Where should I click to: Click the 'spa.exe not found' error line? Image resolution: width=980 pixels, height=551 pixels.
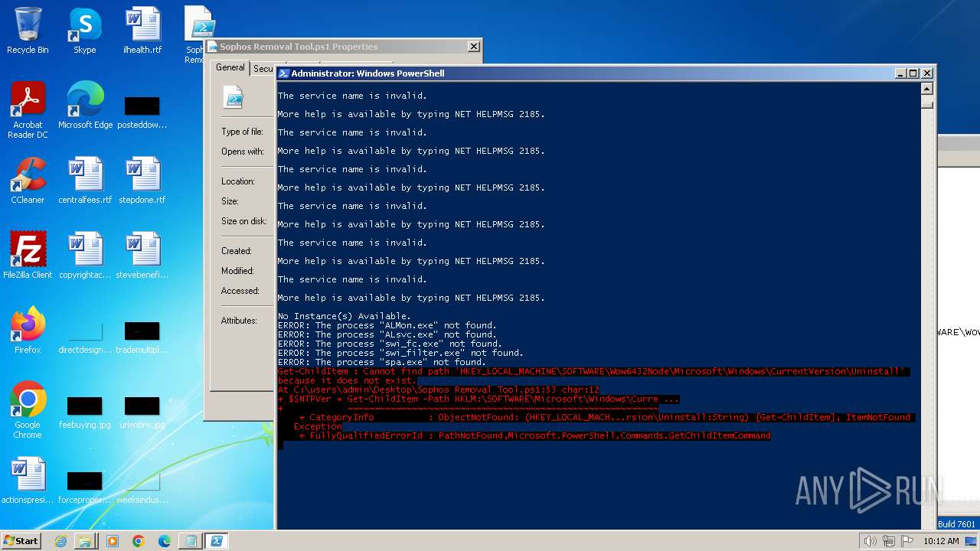tap(382, 362)
